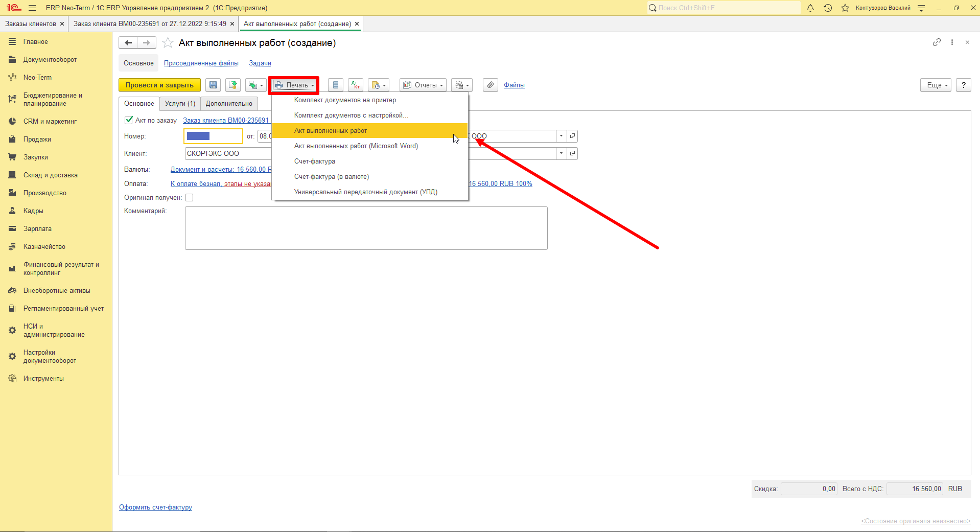Switch to the Услуги (1) tab

[x=180, y=103]
